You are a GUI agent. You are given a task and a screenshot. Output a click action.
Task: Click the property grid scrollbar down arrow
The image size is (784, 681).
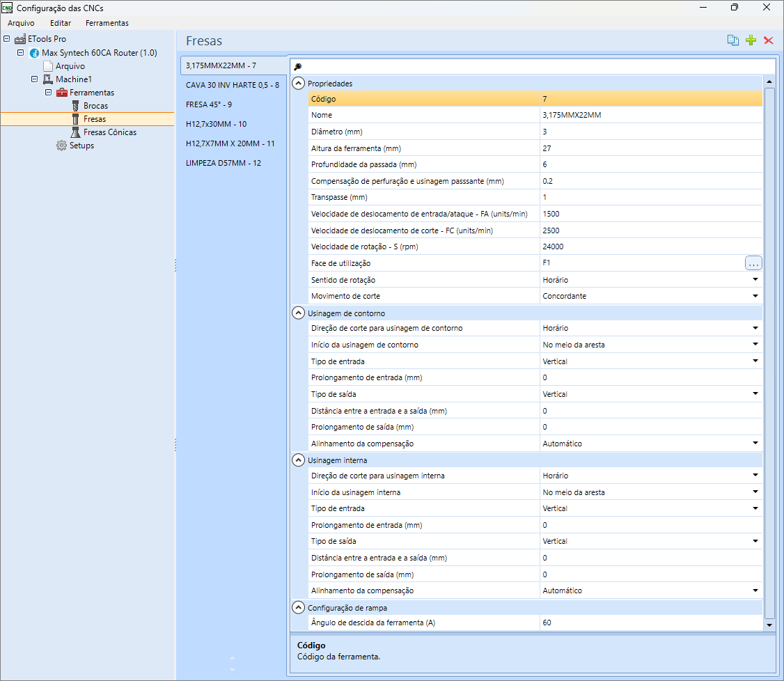pyautogui.click(x=769, y=625)
